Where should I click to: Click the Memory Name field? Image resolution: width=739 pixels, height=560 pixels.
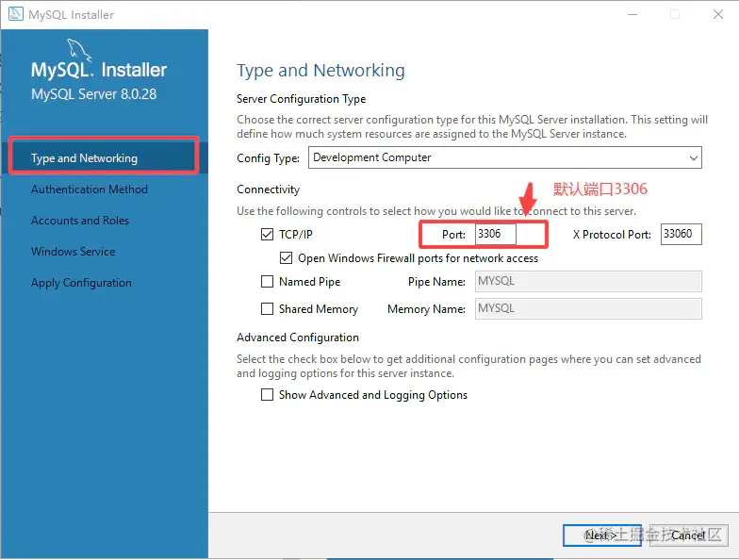coord(588,309)
